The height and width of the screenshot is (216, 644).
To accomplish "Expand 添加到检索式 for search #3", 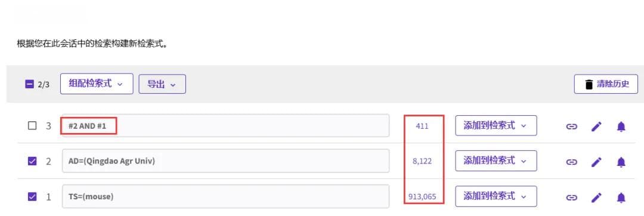I will click(x=496, y=126).
